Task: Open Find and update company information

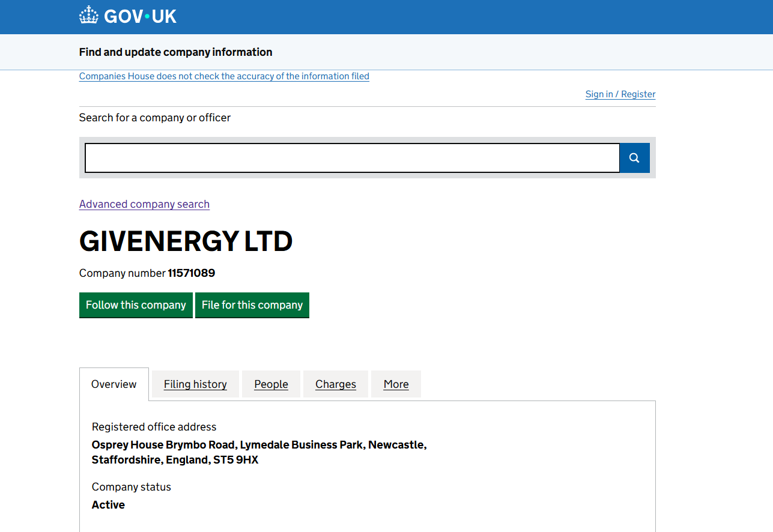Action: [x=175, y=52]
